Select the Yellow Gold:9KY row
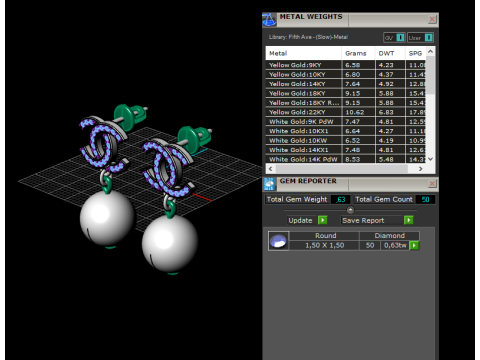This screenshot has height=360, width=480. (x=346, y=65)
